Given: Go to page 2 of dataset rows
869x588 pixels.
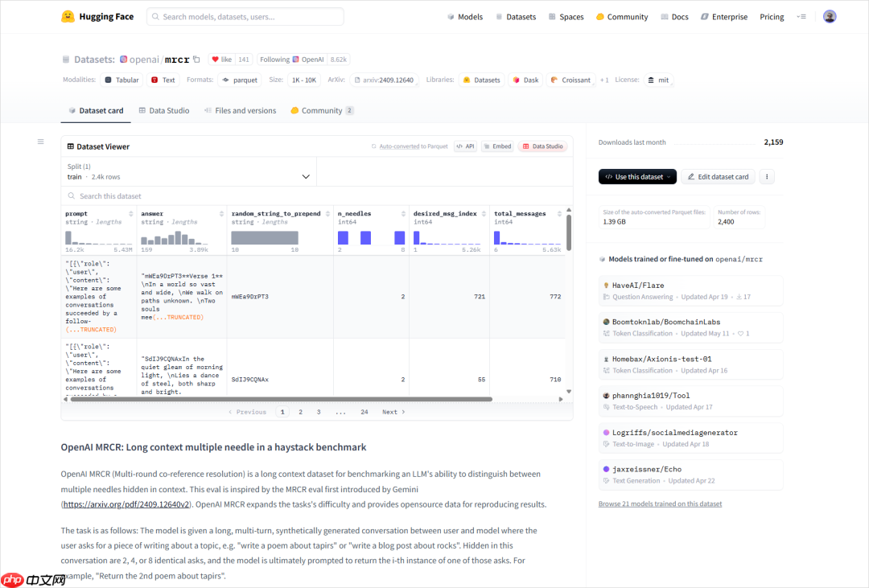Looking at the screenshot, I should tap(300, 412).
